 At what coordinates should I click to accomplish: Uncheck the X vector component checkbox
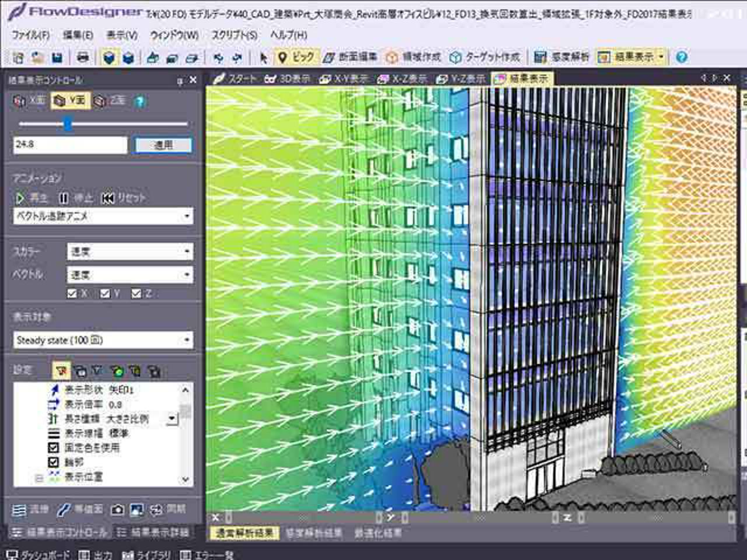pyautogui.click(x=72, y=293)
